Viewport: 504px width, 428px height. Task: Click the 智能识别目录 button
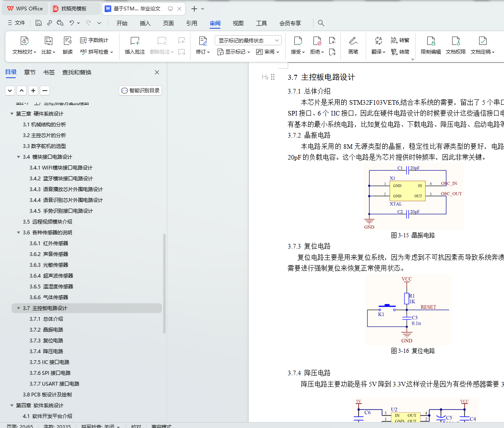tap(140, 90)
